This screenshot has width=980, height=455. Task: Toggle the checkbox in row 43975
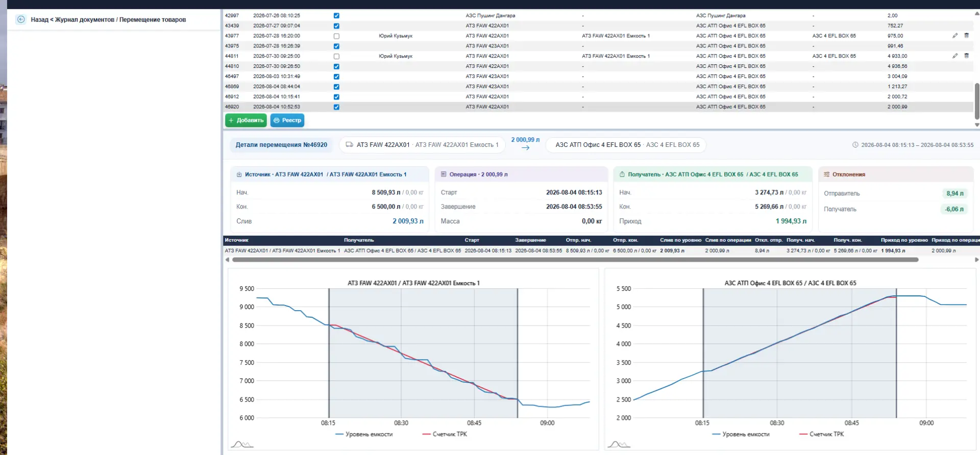pos(336,46)
